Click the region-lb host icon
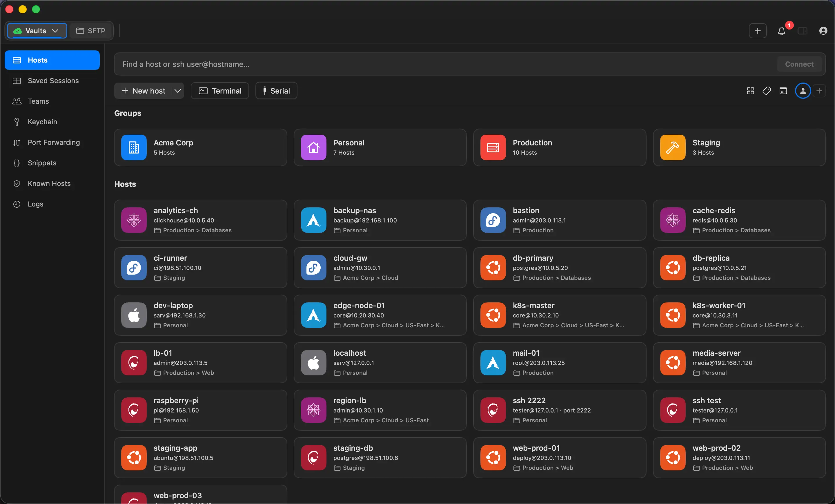 point(313,410)
